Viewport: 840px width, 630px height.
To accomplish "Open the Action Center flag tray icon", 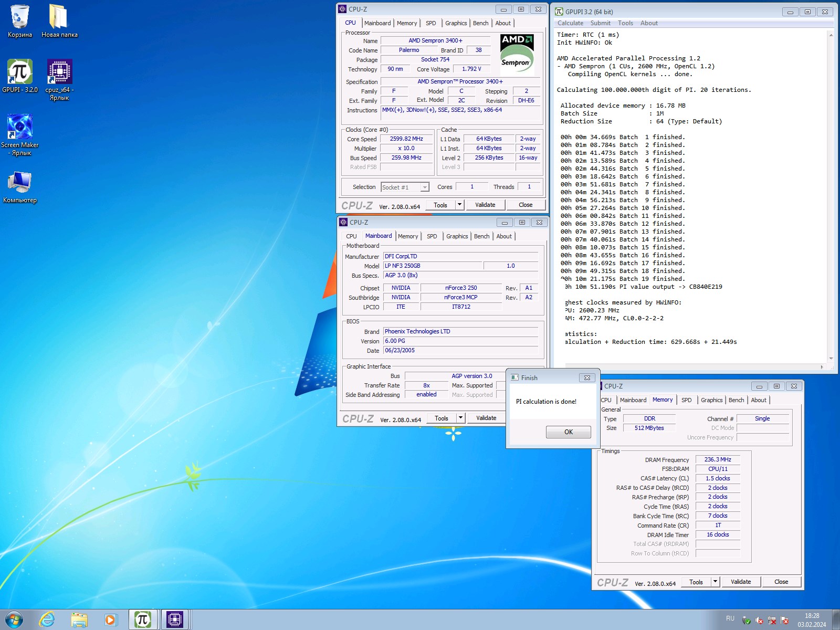I will [x=784, y=621].
